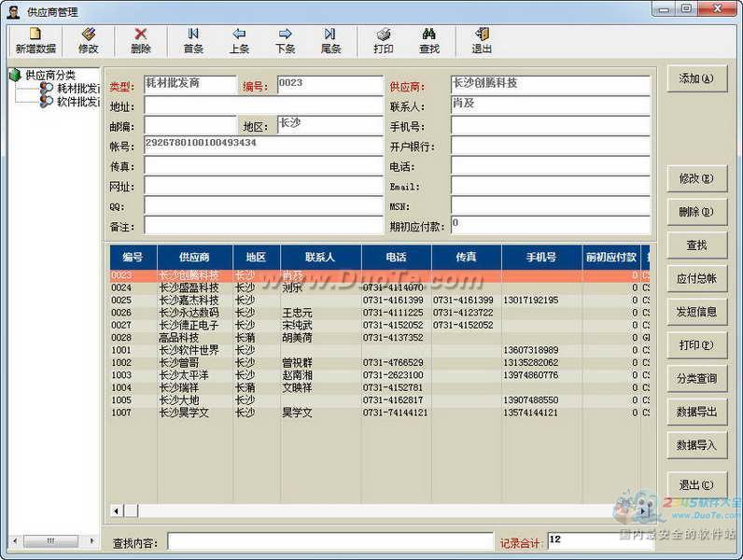The width and height of the screenshot is (743, 560).
Task: Focus the 查找内容 search field
Action: (330, 541)
